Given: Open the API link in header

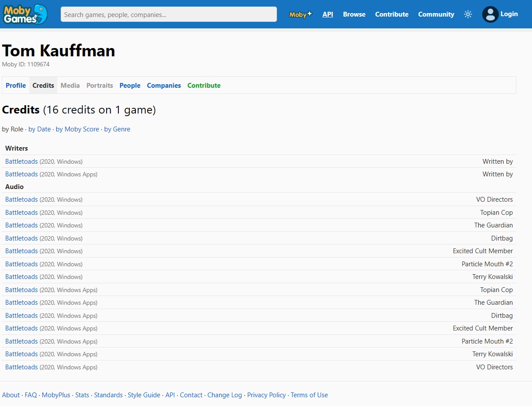Looking at the screenshot, I should pyautogui.click(x=328, y=14).
